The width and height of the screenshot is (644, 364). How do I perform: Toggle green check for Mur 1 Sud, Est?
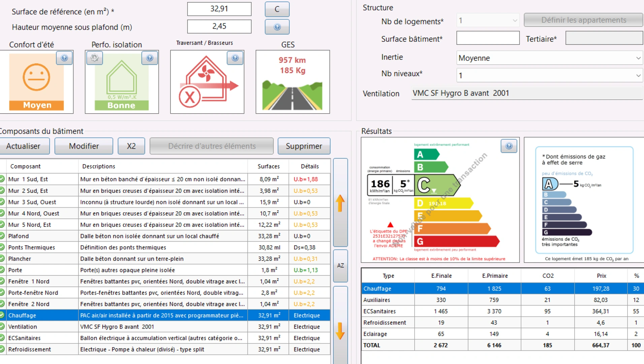click(x=2, y=179)
